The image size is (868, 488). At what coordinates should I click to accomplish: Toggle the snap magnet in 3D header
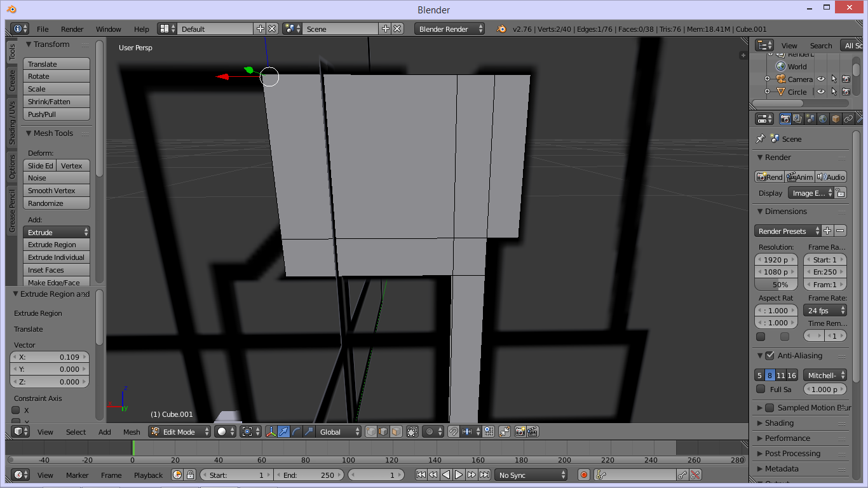[453, 431]
